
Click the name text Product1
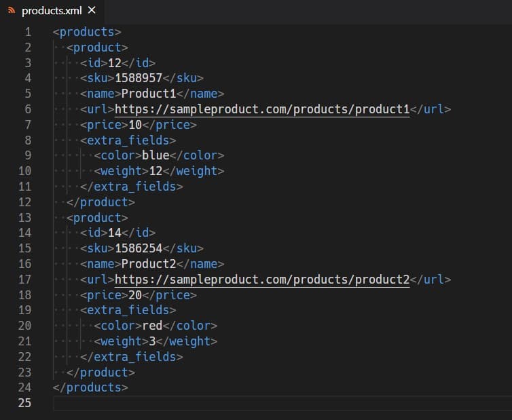(149, 94)
